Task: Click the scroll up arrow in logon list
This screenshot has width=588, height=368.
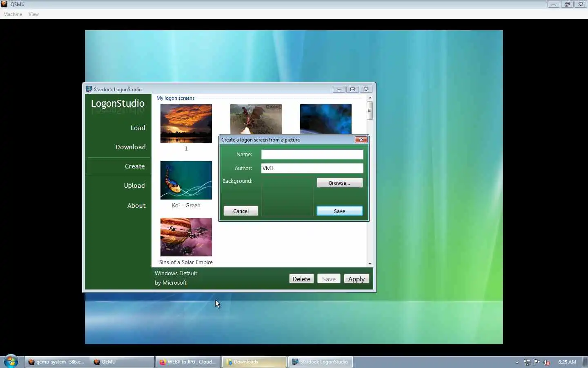Action: pos(370,98)
